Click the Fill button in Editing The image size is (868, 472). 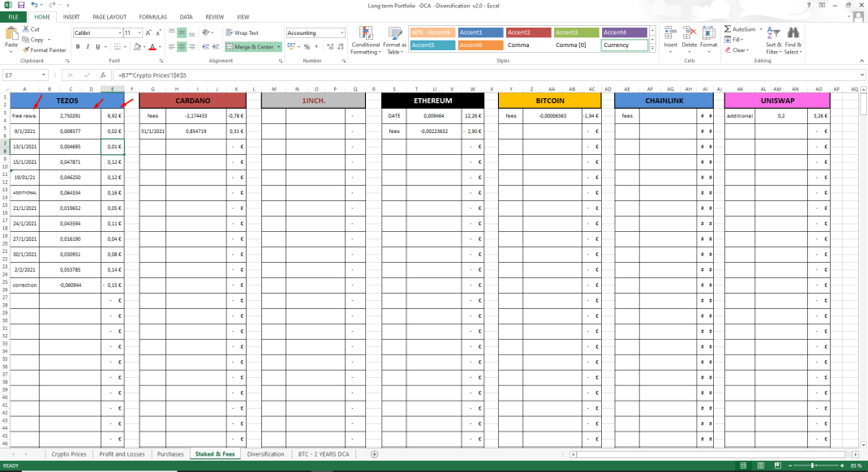(733, 40)
